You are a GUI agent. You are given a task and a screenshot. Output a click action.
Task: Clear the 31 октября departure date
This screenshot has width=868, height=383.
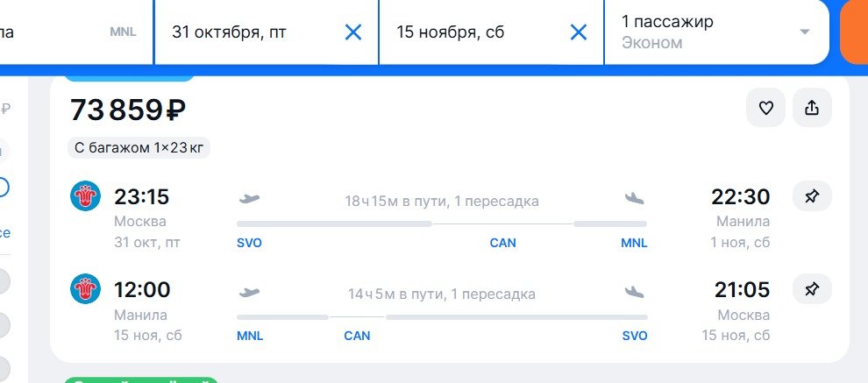[x=353, y=32]
